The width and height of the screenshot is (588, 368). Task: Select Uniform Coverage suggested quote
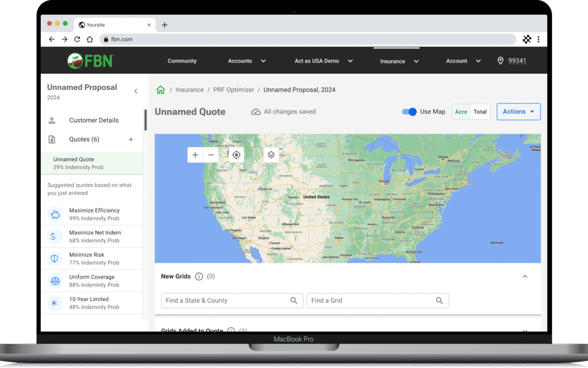[92, 281]
